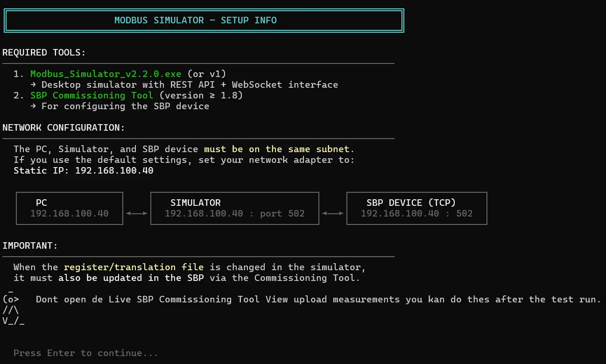Select "192.168.100.40 : port 502" in SIMULATOR box
The height and width of the screenshot is (364, 606).
235,214
